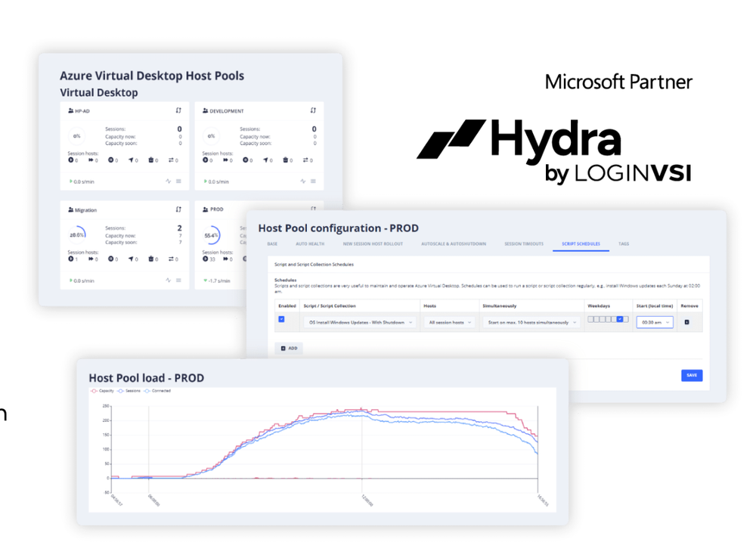Switch to NEW SESSION HOST ROLLOUT tab

click(x=373, y=243)
